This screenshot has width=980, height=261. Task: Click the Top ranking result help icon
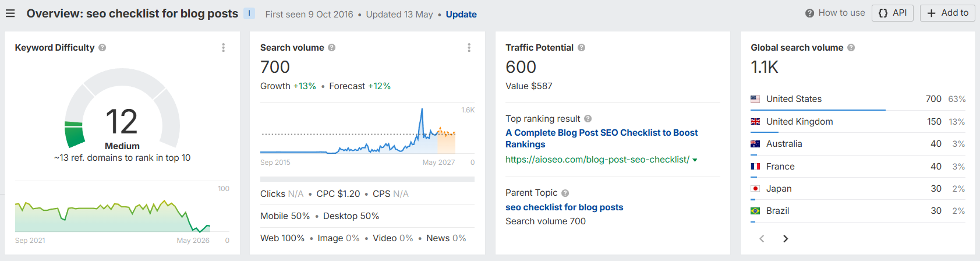tap(588, 119)
